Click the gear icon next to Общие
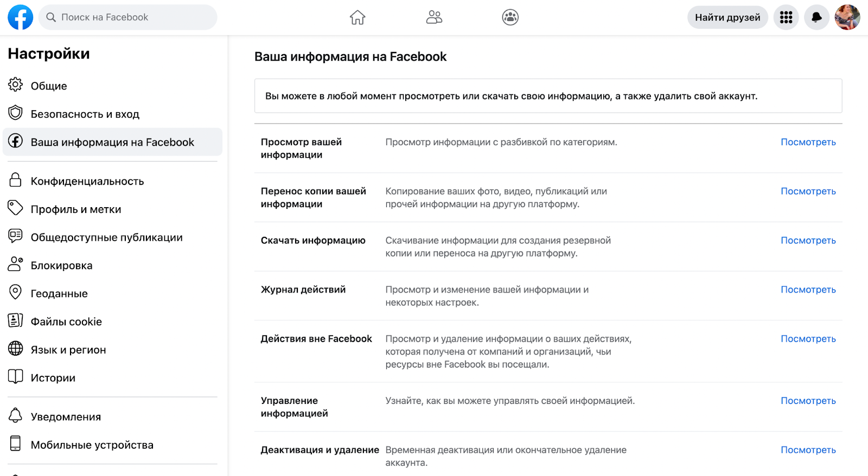 (x=15, y=85)
